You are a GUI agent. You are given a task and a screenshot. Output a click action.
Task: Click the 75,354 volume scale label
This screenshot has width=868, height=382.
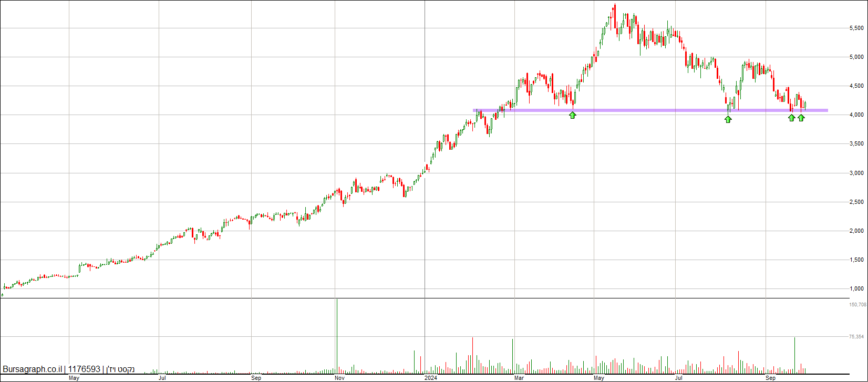856,336
